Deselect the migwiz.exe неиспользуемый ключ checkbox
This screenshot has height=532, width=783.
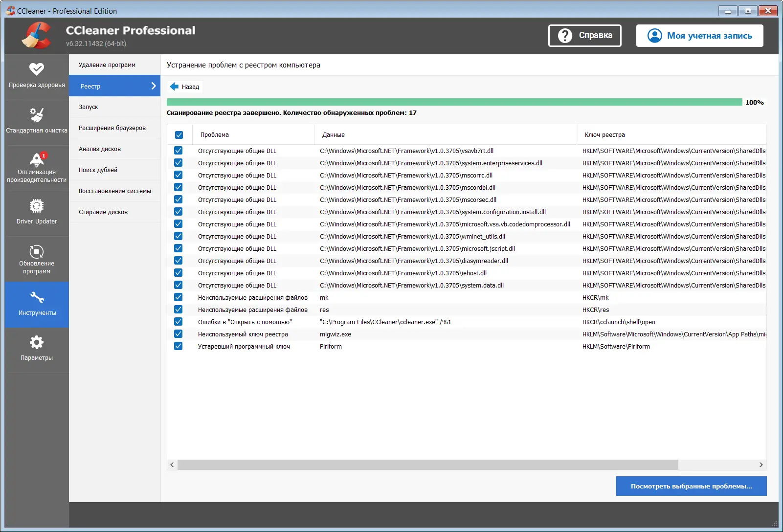(178, 334)
